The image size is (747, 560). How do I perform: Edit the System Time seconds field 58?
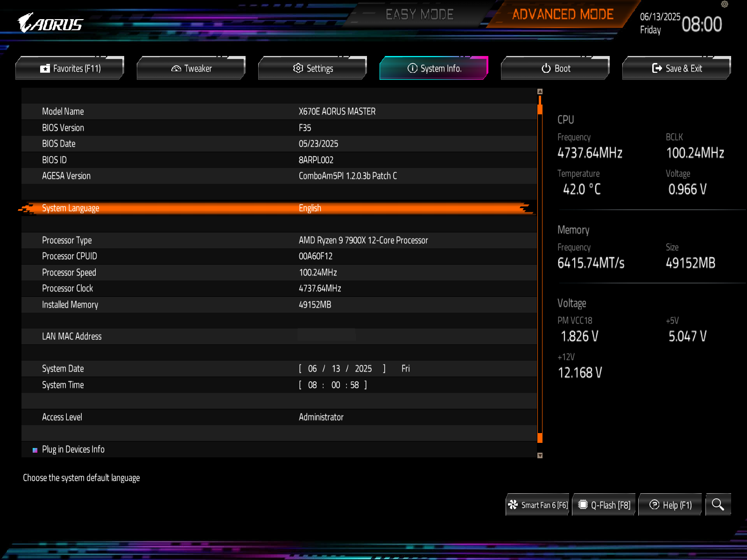pyautogui.click(x=355, y=385)
